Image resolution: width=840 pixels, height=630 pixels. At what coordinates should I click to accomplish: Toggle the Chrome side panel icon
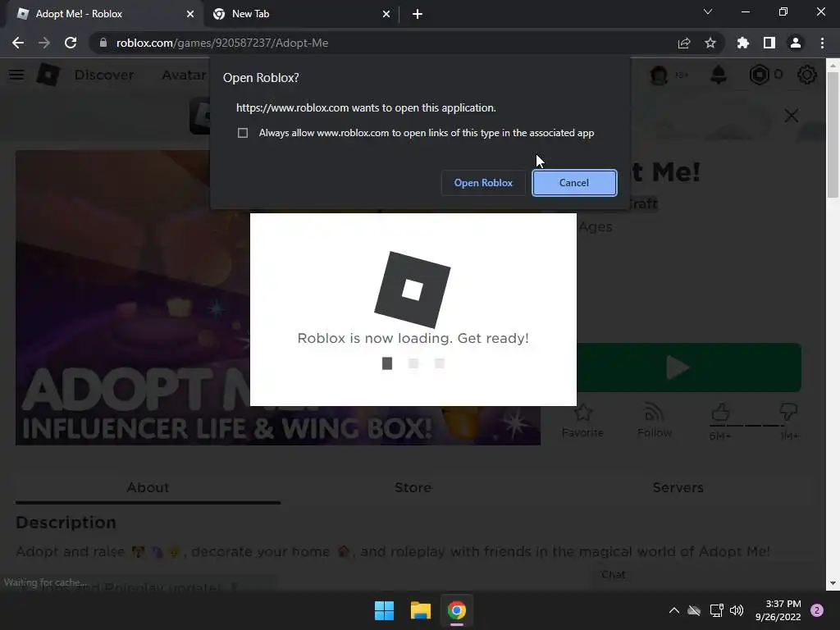(769, 43)
